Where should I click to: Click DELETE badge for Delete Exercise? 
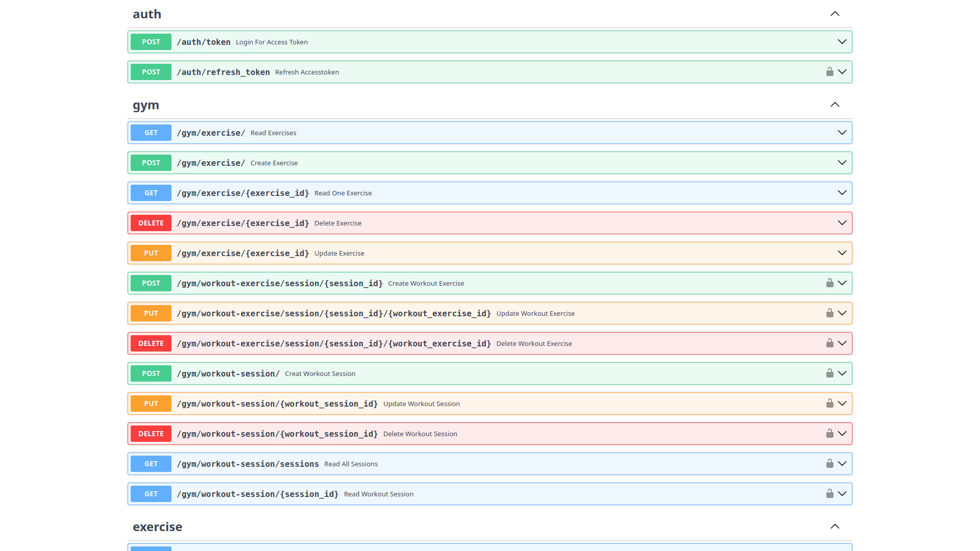point(151,223)
